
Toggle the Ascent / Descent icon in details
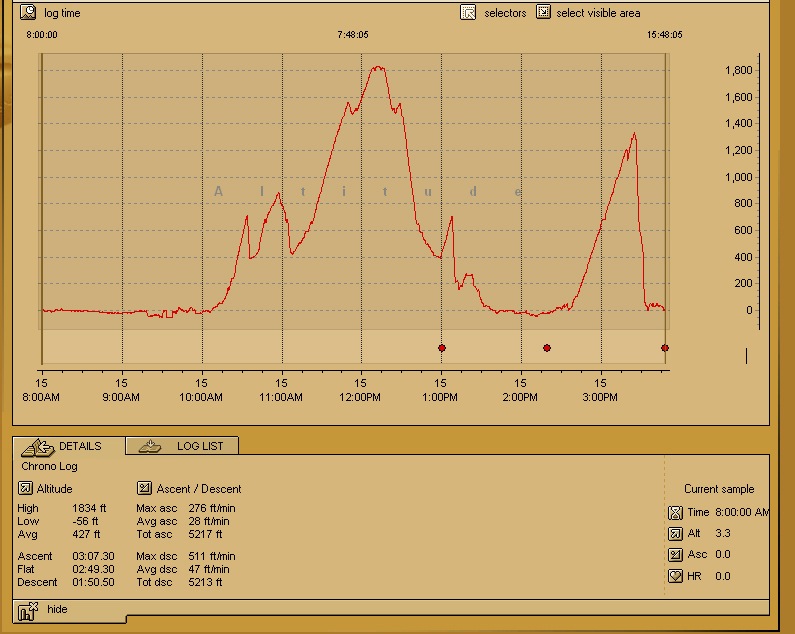click(x=144, y=489)
